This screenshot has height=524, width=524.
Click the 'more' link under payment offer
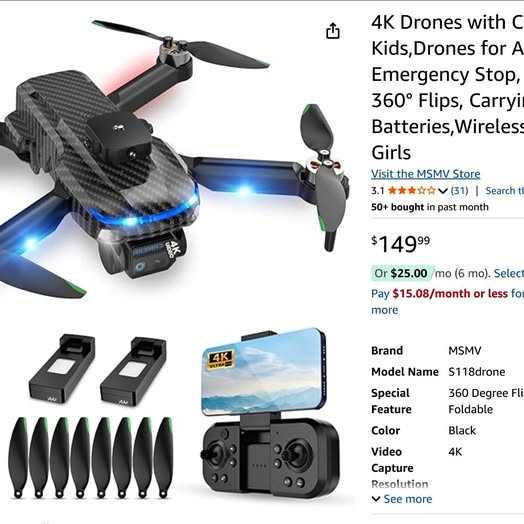click(x=384, y=310)
